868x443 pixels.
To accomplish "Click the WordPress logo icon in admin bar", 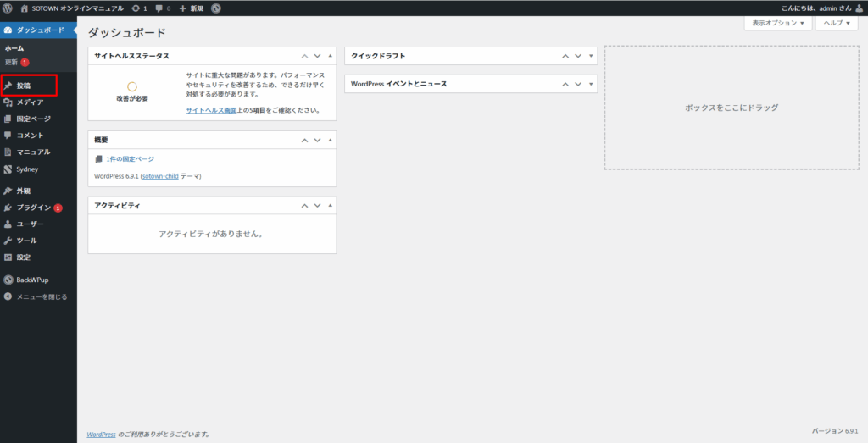I will pos(8,8).
